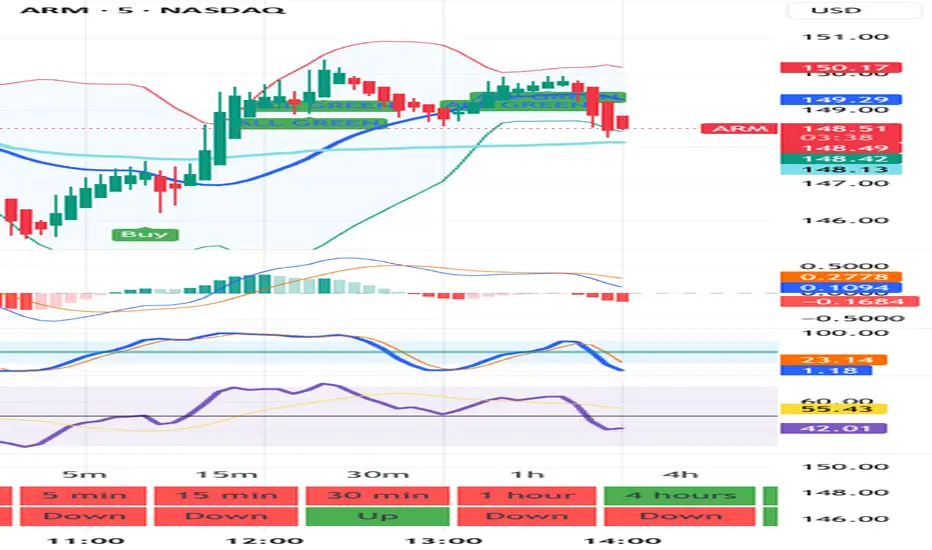Click the 11:00 time axis label
The image size is (932, 550).
(86, 541)
